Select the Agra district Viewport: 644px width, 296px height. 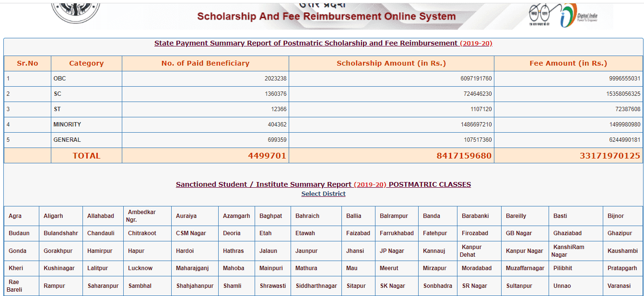pyautogui.click(x=15, y=216)
